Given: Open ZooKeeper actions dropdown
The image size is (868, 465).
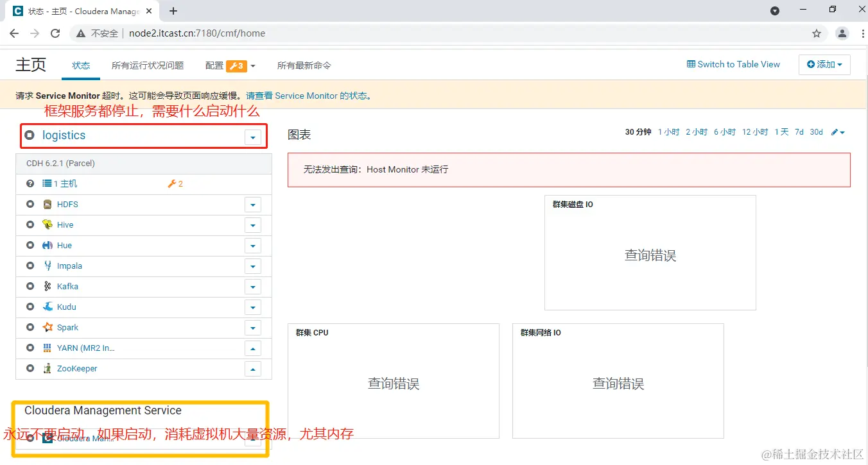Looking at the screenshot, I should pos(253,369).
